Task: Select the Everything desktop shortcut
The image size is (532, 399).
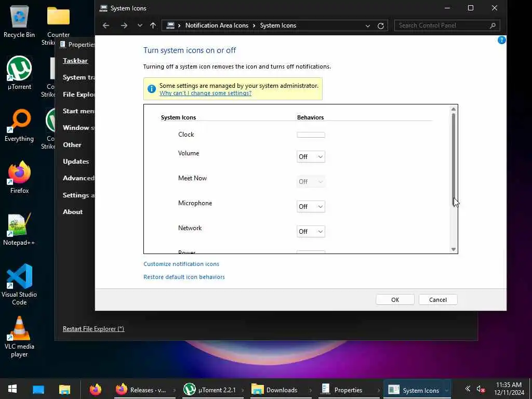Action: (19, 125)
